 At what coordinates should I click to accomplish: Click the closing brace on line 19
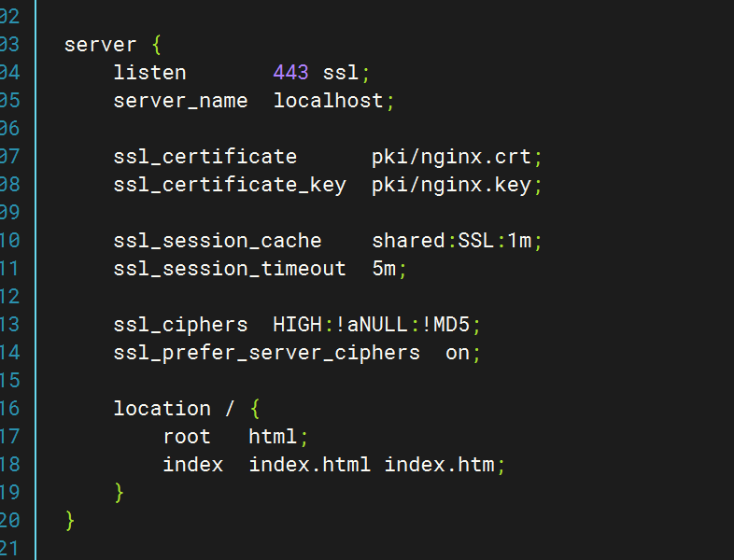tap(119, 493)
